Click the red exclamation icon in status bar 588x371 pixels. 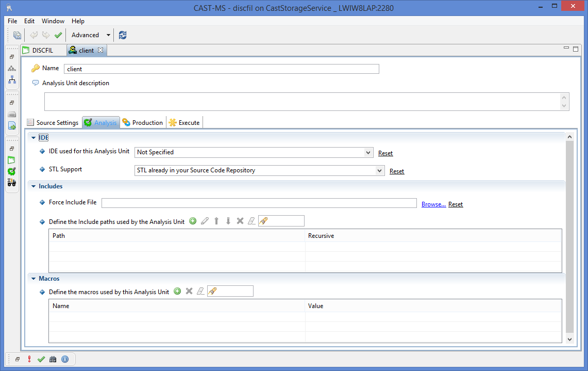click(29, 359)
